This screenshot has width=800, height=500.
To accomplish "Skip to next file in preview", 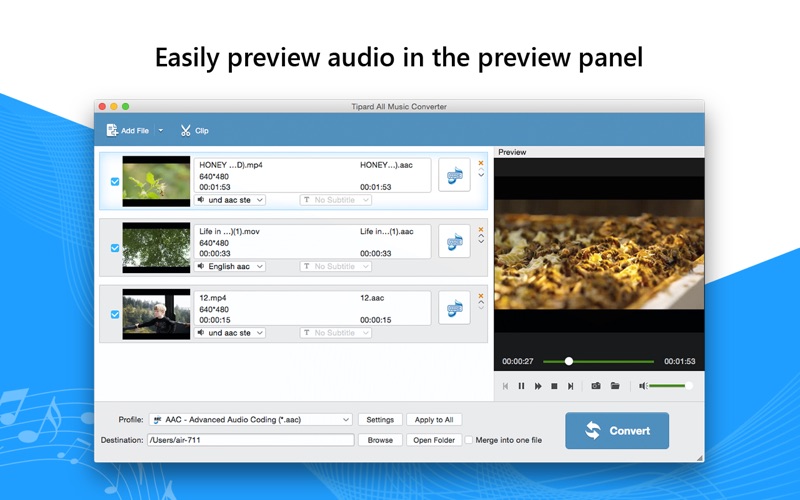I will (x=571, y=386).
